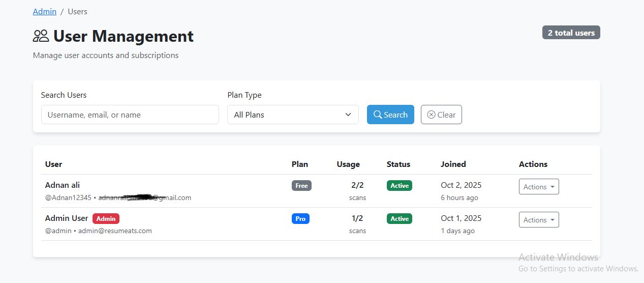The width and height of the screenshot is (644, 283).
Task: Click the Free plan badge
Action: point(301,186)
